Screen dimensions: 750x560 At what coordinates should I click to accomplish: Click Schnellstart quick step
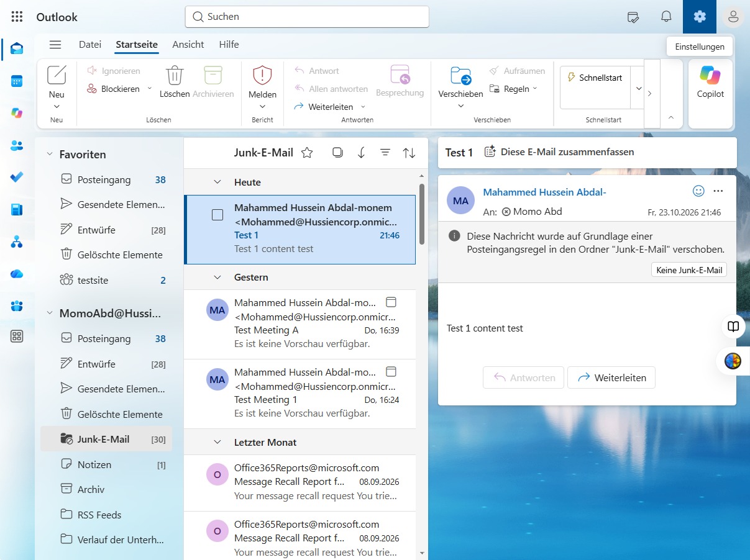tap(595, 78)
